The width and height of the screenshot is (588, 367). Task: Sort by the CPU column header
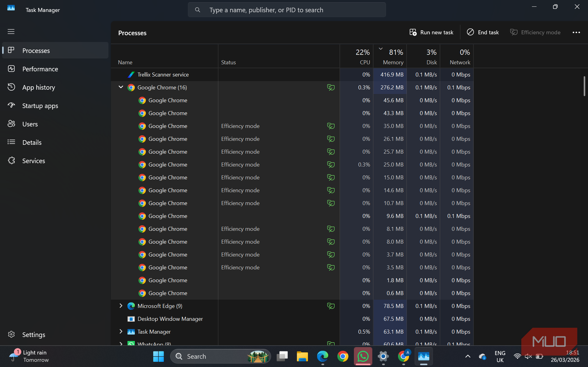point(357,56)
